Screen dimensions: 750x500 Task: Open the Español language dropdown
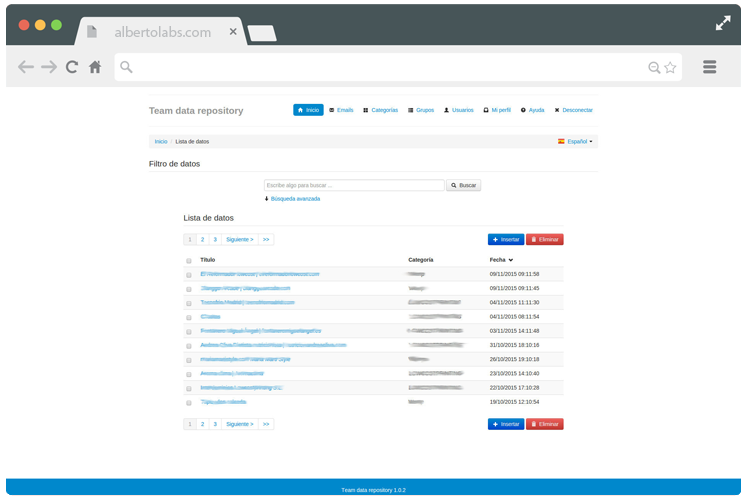(x=575, y=142)
